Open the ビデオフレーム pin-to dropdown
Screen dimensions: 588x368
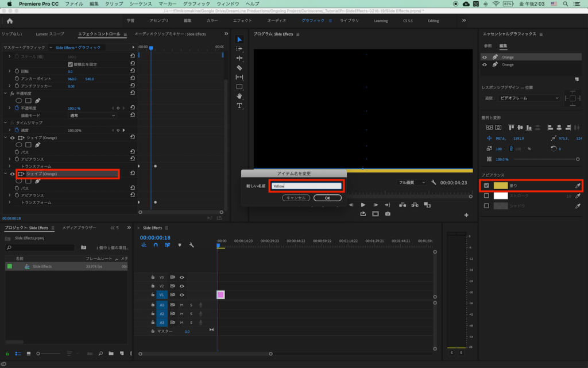528,98
